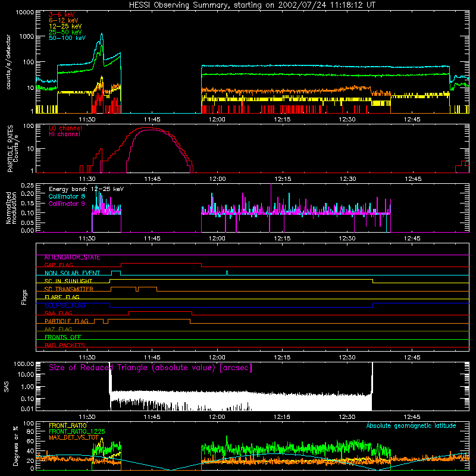The image size is (476, 476).
Task: Click the HI channel legend label
Action: pyautogui.click(x=64, y=134)
